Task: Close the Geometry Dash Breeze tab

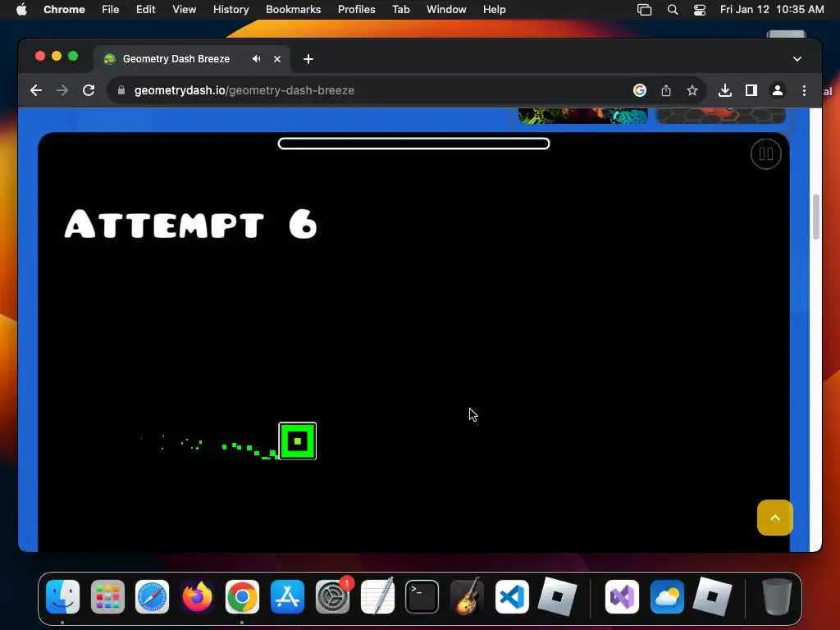Action: [x=277, y=59]
